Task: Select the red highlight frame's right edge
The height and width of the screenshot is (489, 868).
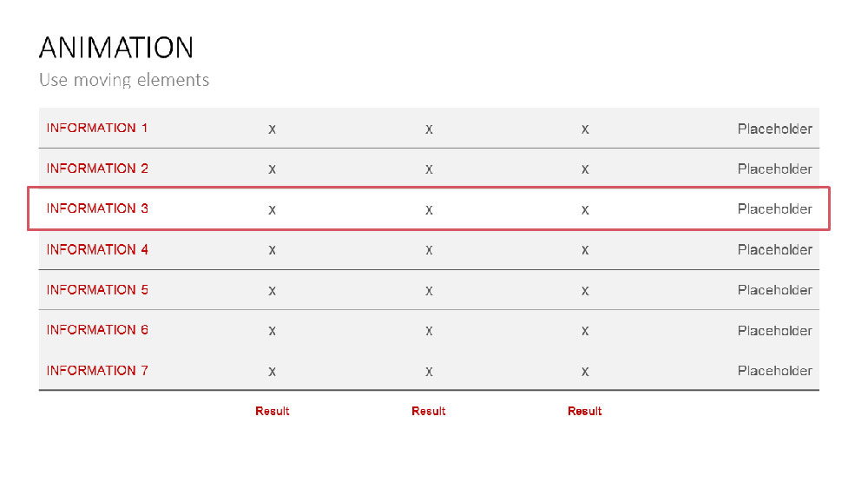Action: click(829, 208)
